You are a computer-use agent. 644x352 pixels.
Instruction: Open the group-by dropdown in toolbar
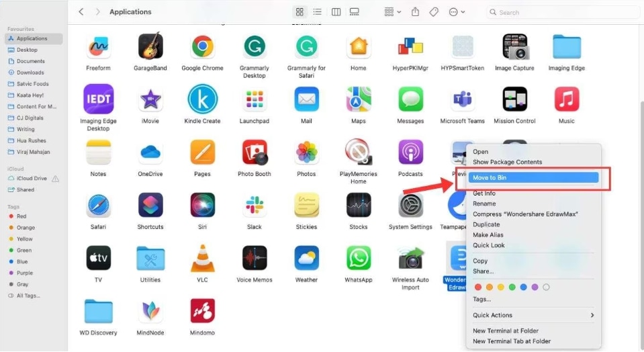pyautogui.click(x=393, y=12)
